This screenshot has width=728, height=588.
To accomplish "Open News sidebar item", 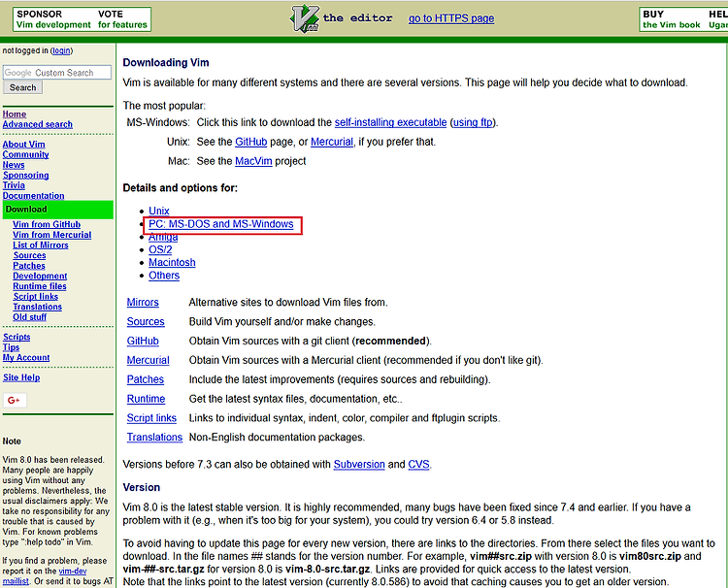I will pyautogui.click(x=14, y=165).
